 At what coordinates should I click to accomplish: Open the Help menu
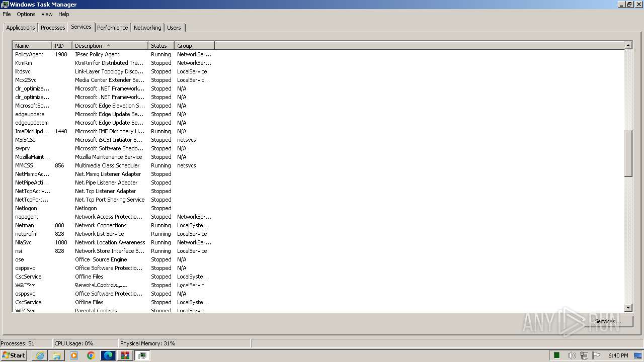(64, 14)
